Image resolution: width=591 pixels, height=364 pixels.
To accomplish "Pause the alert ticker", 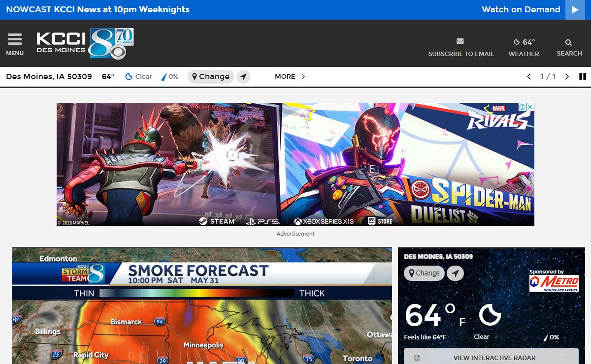I will (x=583, y=76).
